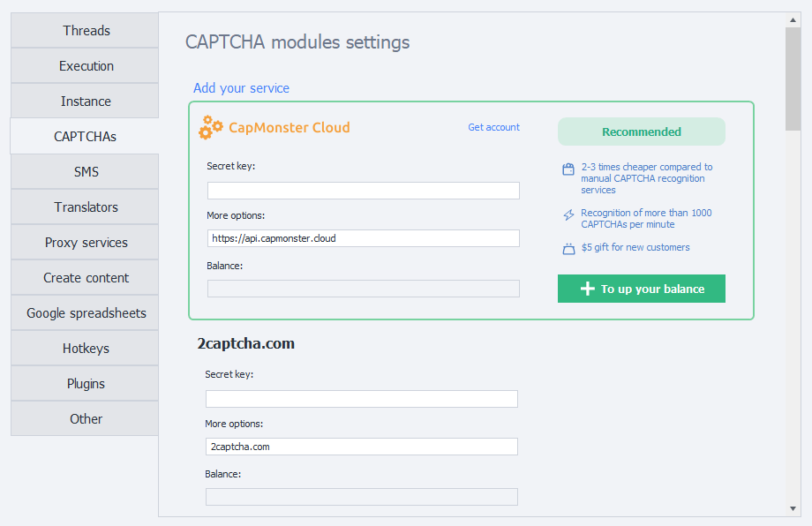Switch to the Threads tab
Viewport: 812px width, 526px height.
coord(86,31)
